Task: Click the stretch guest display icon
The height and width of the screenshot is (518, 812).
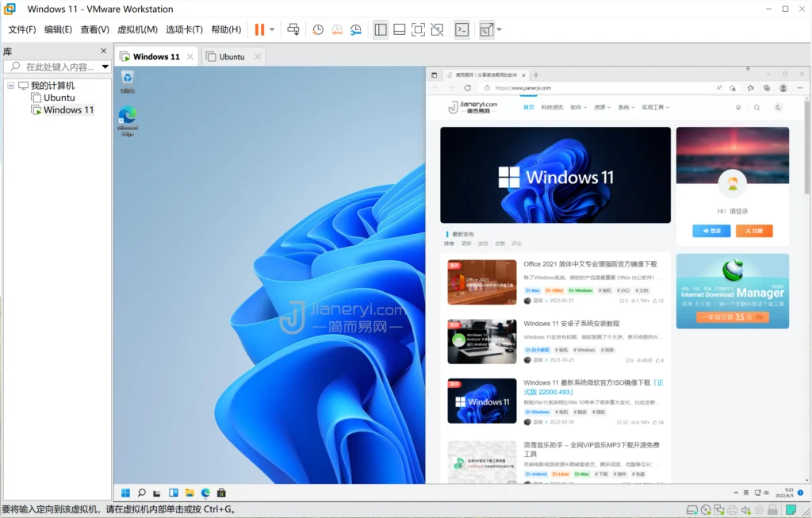Action: pyautogui.click(x=486, y=29)
